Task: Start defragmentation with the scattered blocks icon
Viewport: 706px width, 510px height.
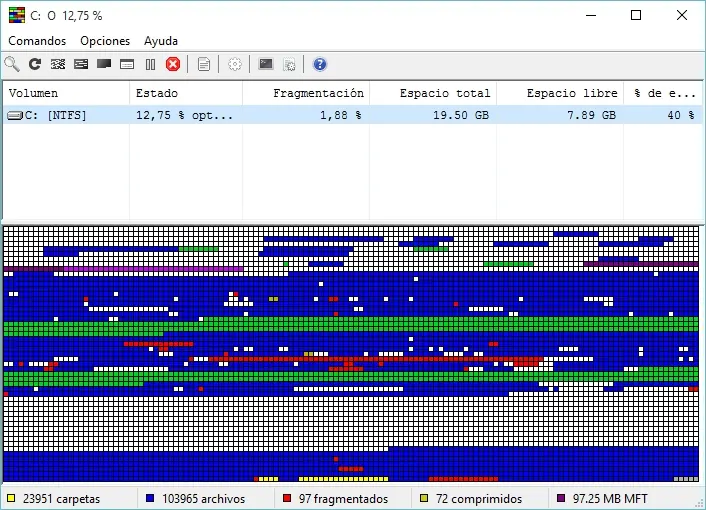Action: pyautogui.click(x=58, y=64)
